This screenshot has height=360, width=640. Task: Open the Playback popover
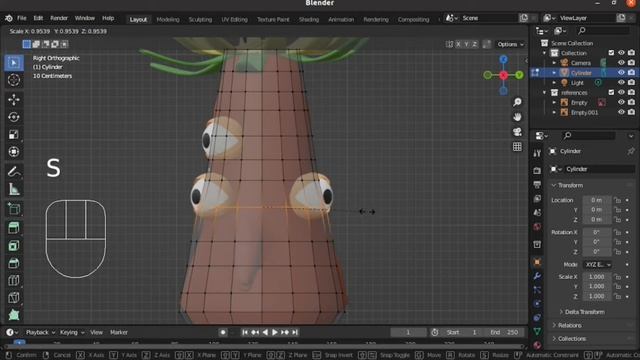tap(40, 332)
